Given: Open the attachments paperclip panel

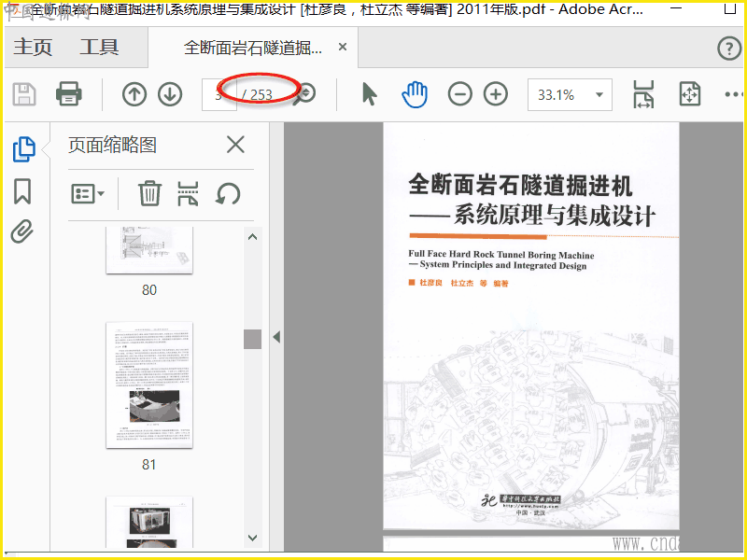Looking at the screenshot, I should 22,231.
